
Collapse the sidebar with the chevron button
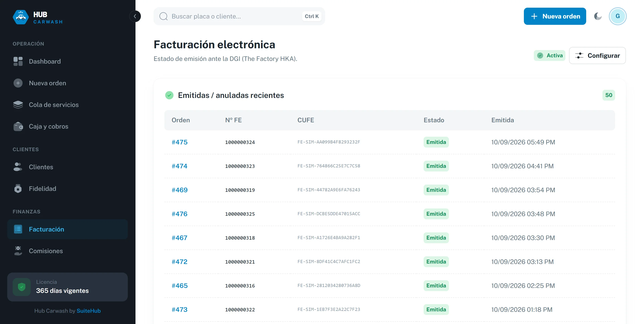click(x=135, y=16)
